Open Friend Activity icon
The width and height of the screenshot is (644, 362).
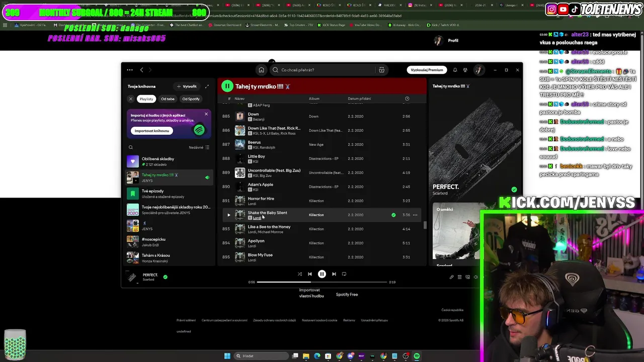(465, 70)
